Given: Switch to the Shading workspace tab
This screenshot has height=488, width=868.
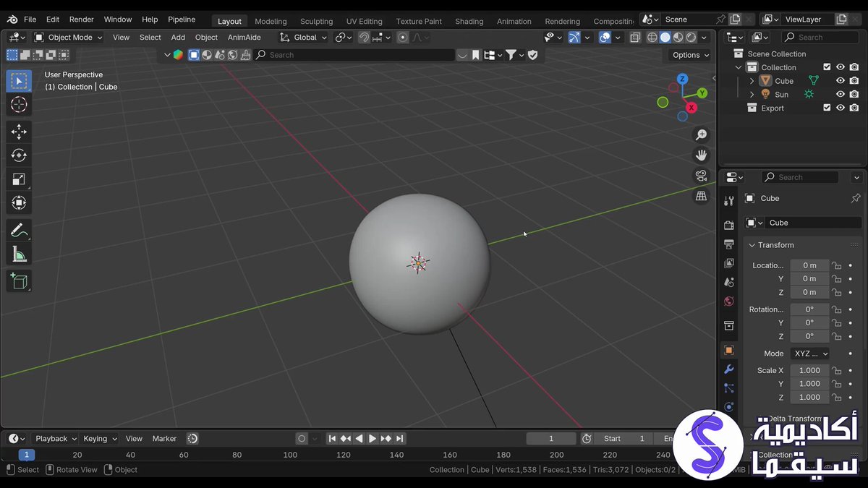Looking at the screenshot, I should point(469,21).
